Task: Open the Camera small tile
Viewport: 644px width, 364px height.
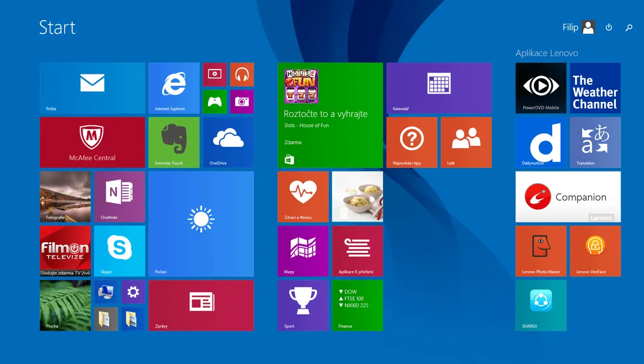Action: tap(242, 101)
